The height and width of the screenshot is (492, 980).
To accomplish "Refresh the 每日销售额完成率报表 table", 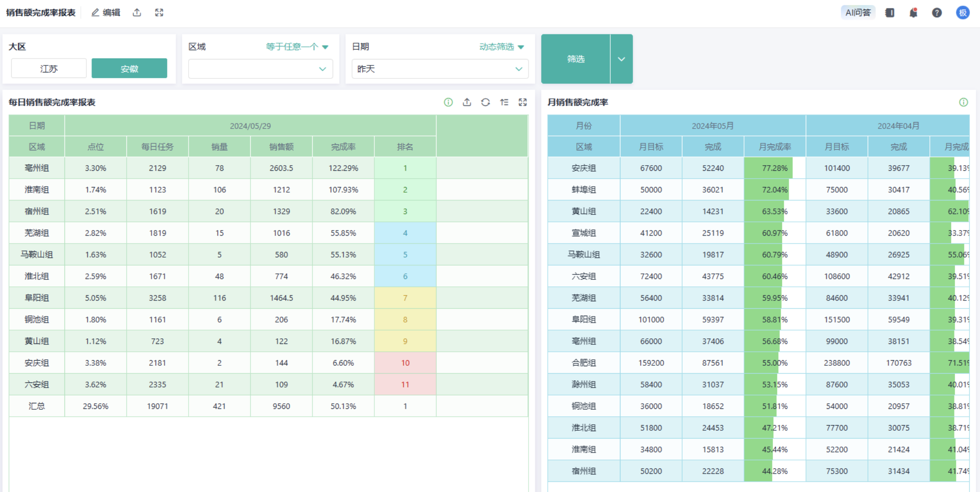I will 485,102.
